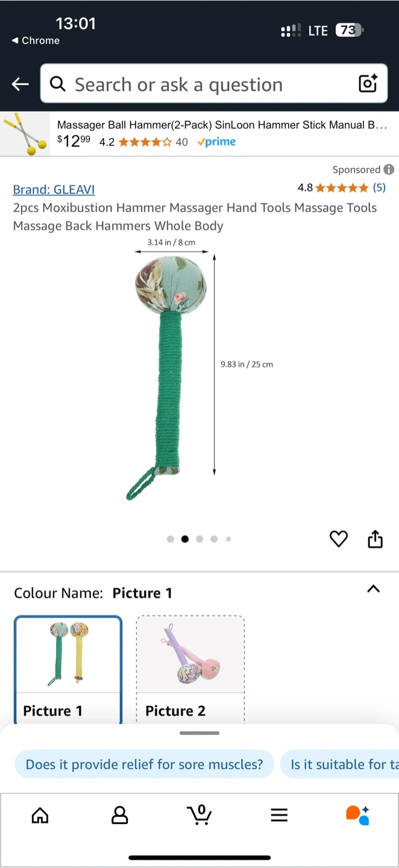Open the sponsored Massager Ball Hammer thumbnail
This screenshot has height=868, width=399.
click(x=25, y=134)
